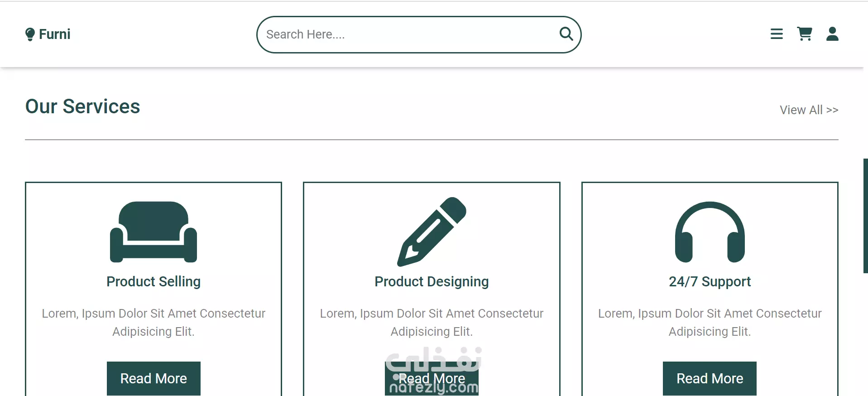Select the 24/7 Support card title
Viewport: 868px width, 396px height.
click(710, 281)
